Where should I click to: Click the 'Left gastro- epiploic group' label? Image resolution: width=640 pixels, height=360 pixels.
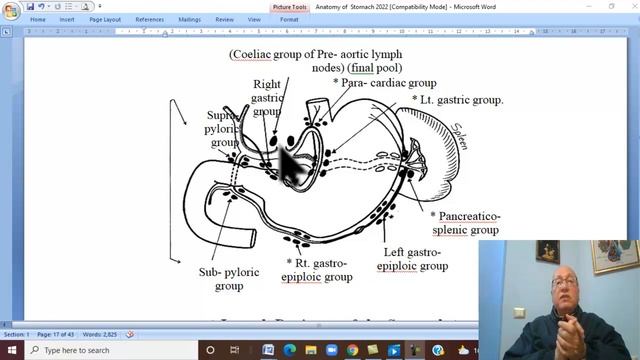point(412,259)
